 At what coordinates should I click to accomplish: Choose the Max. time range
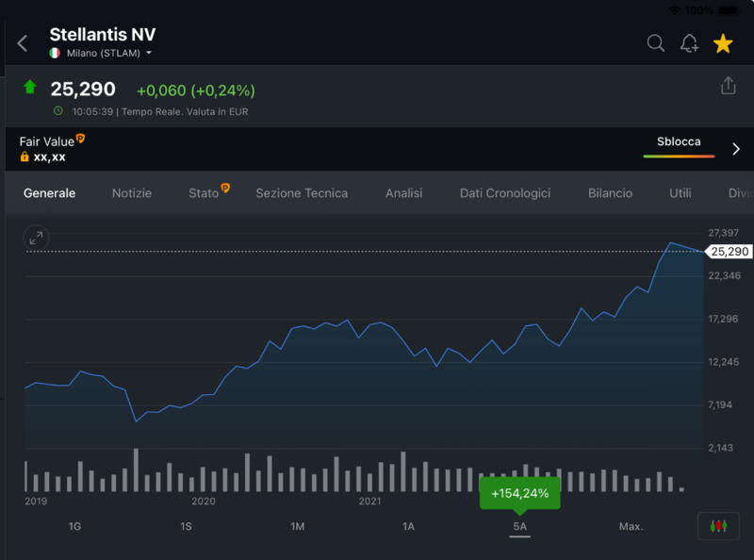pos(631,526)
